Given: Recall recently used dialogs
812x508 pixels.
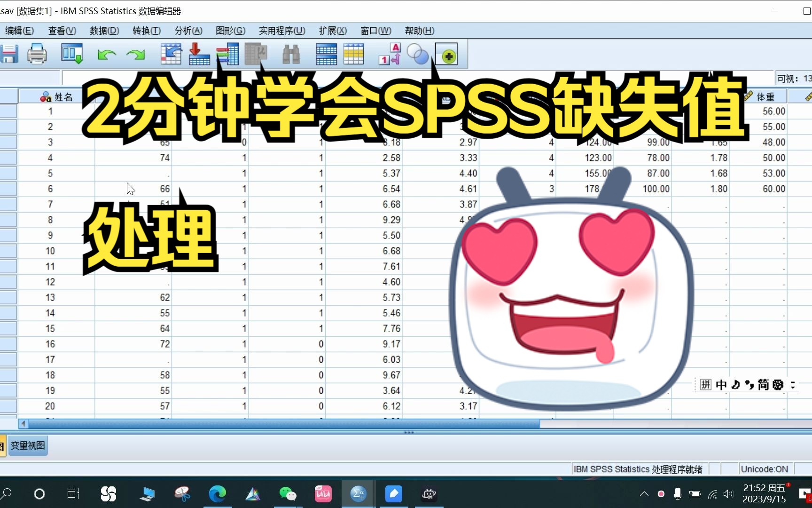Looking at the screenshot, I should (x=71, y=54).
